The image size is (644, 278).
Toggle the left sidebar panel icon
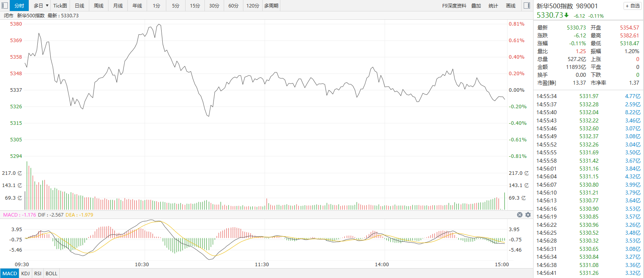click(5, 6)
